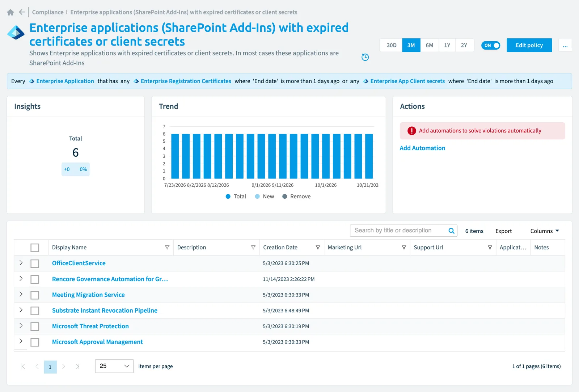Image resolution: width=579 pixels, height=392 pixels.
Task: Expand the OfficeClientService row
Action: pyautogui.click(x=21, y=263)
